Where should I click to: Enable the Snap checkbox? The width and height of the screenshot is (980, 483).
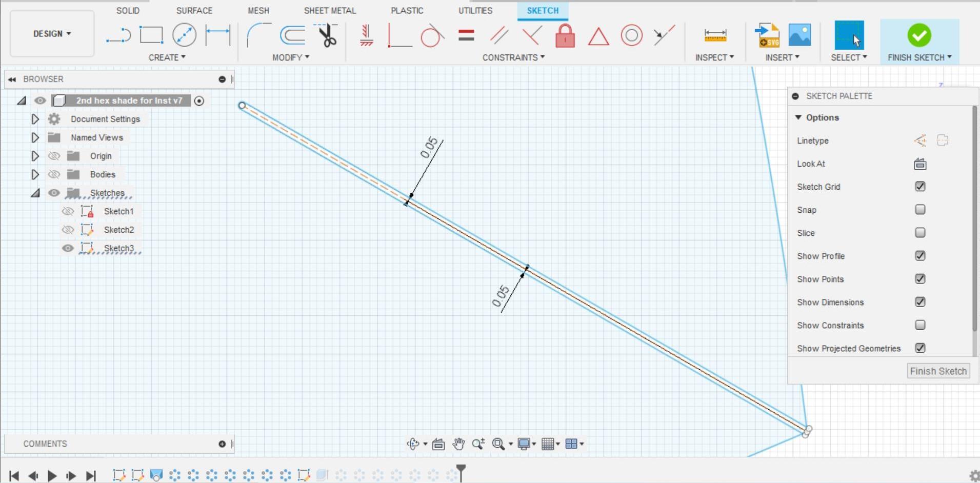920,210
